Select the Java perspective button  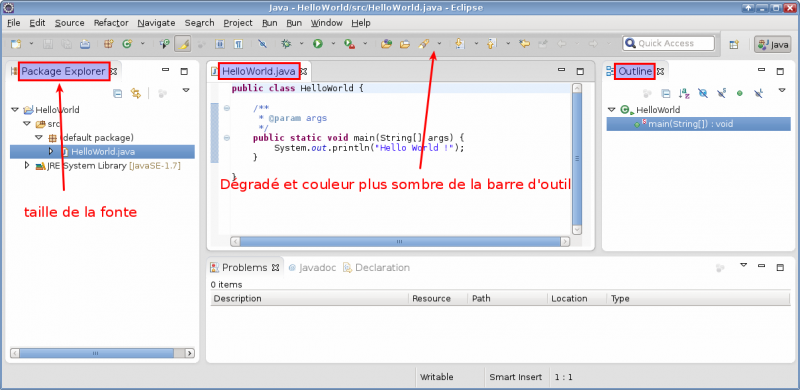772,44
